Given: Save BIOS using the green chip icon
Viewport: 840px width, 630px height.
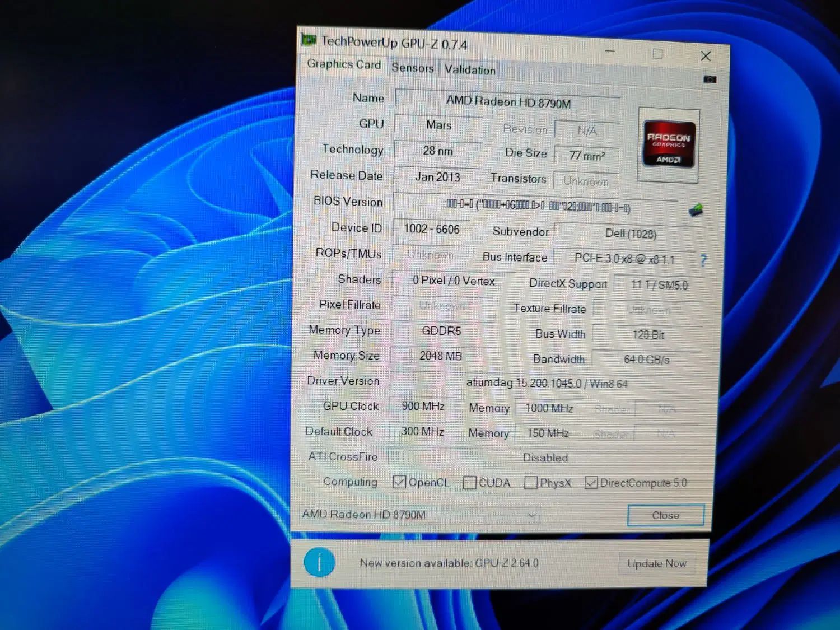Looking at the screenshot, I should 696,210.
